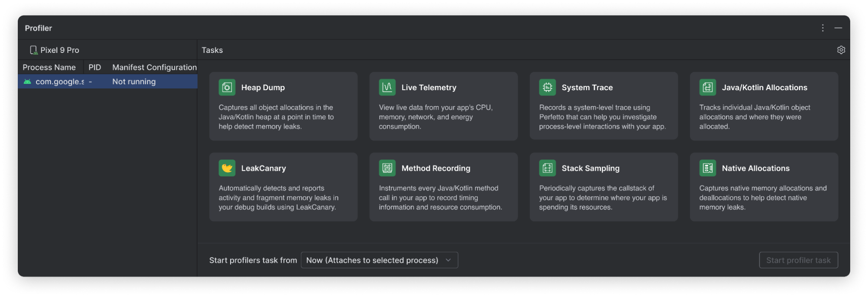Click the Native Allocations description text

pos(763,198)
